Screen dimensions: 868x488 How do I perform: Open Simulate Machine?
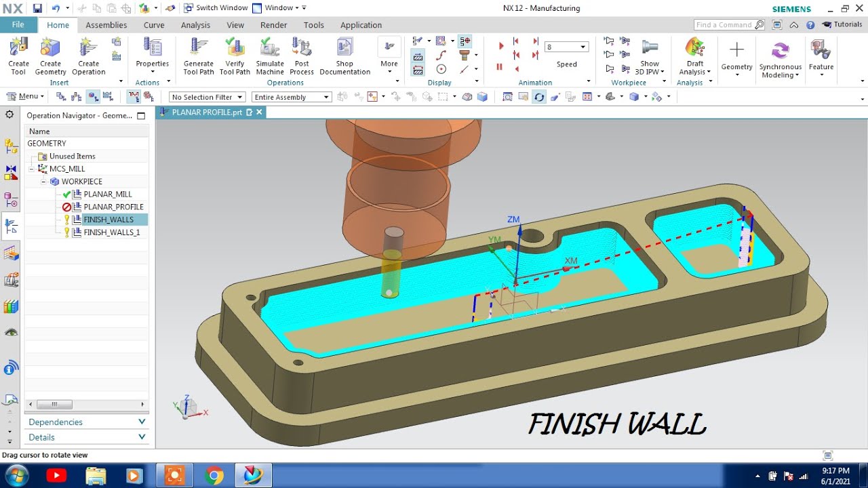(270, 56)
